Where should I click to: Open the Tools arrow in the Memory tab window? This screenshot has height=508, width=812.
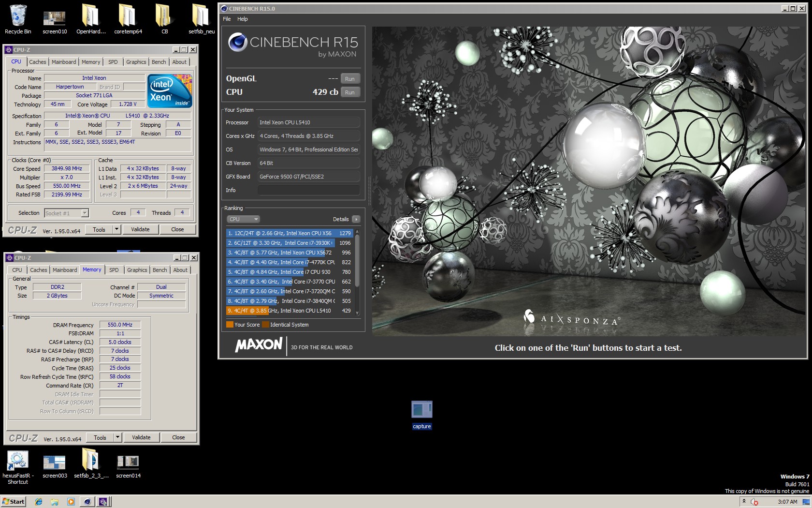point(117,437)
